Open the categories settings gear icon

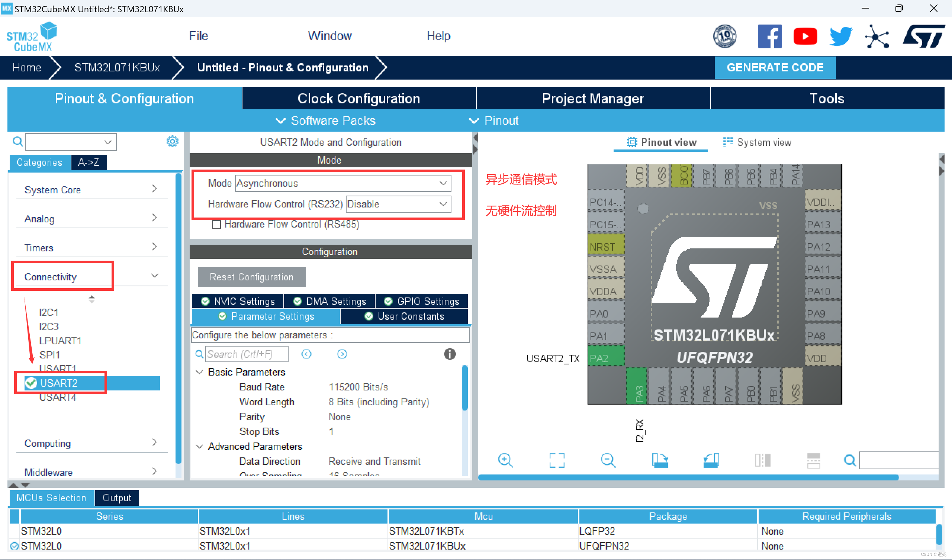[172, 141]
